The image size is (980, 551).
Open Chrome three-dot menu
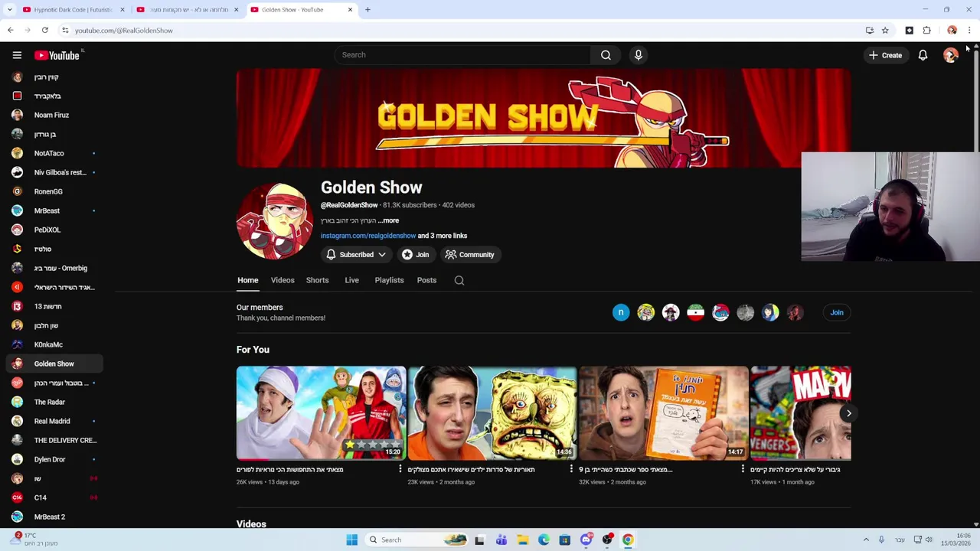click(969, 30)
